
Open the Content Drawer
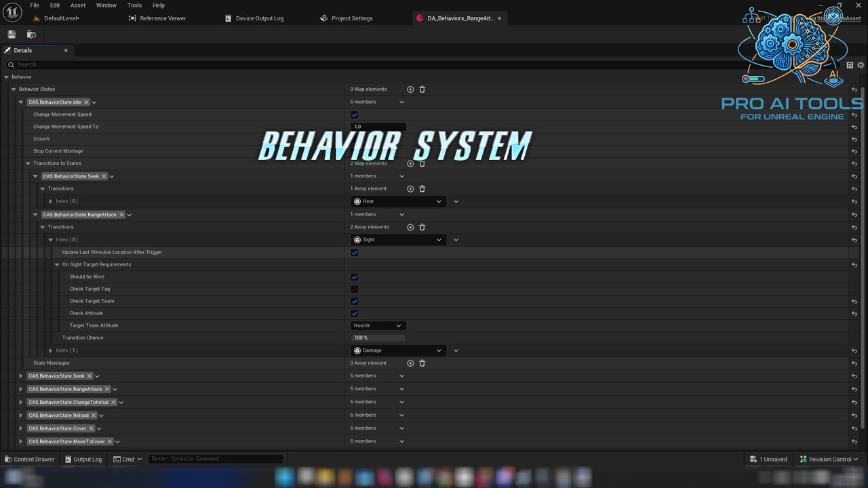point(29,460)
